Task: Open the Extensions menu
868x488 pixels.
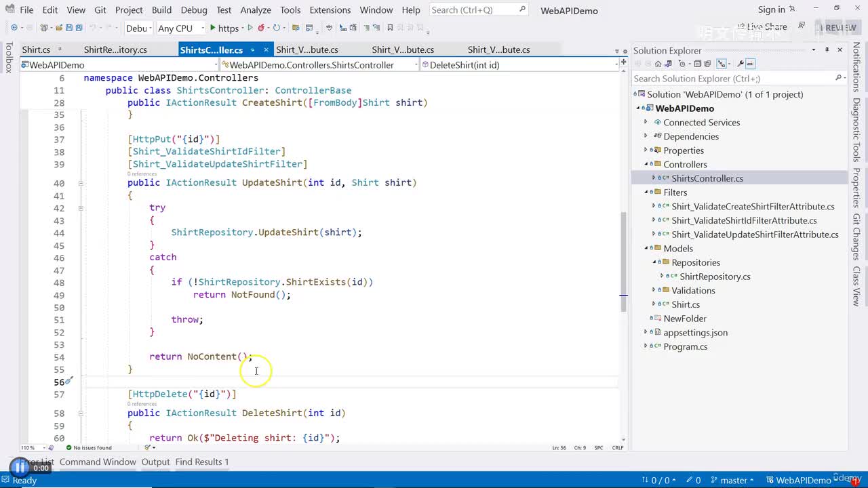Action: (x=330, y=9)
